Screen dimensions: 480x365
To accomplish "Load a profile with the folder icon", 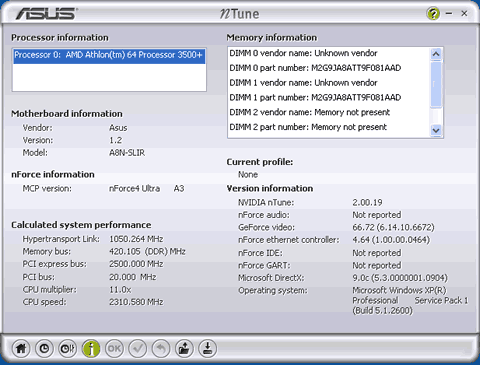I will [184, 349].
